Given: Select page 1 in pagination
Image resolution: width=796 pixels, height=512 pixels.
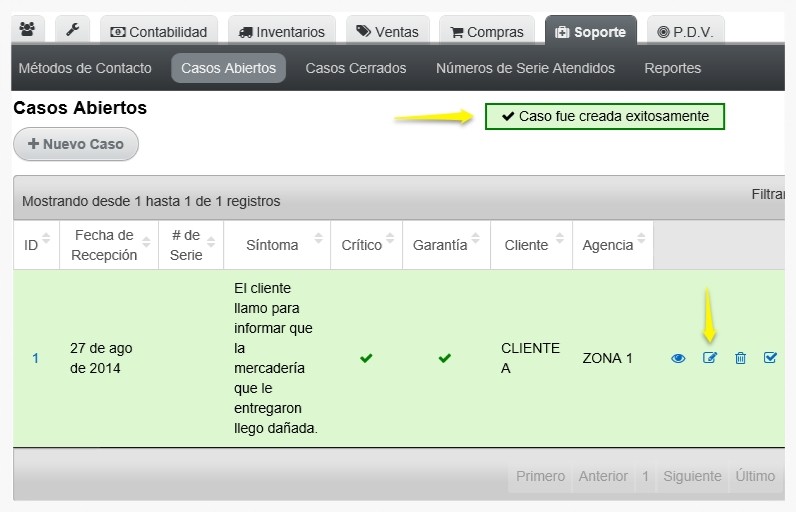Looking at the screenshot, I should 645,476.
